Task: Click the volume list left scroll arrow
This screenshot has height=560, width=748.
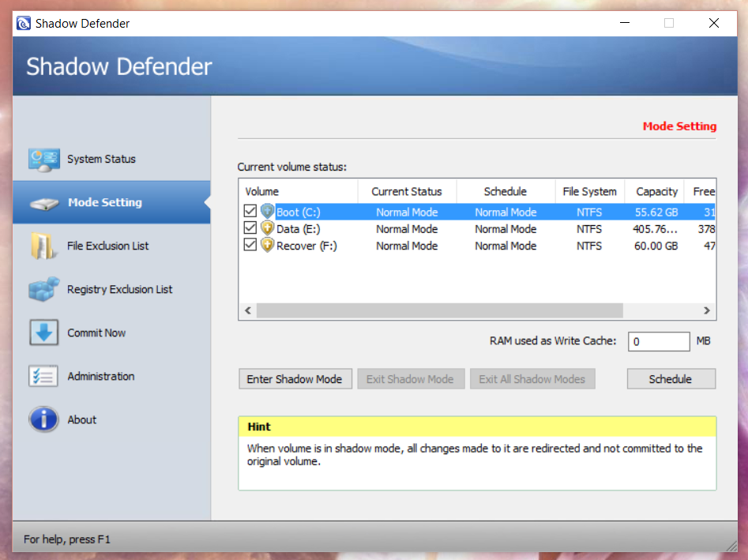Action: [x=248, y=310]
